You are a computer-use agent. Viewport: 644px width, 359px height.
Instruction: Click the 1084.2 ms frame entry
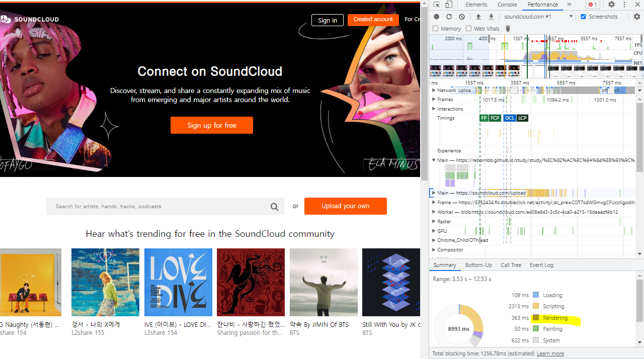point(557,100)
